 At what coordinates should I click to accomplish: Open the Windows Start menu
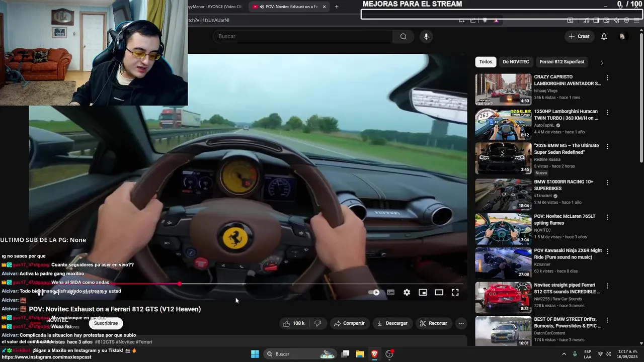click(255, 354)
